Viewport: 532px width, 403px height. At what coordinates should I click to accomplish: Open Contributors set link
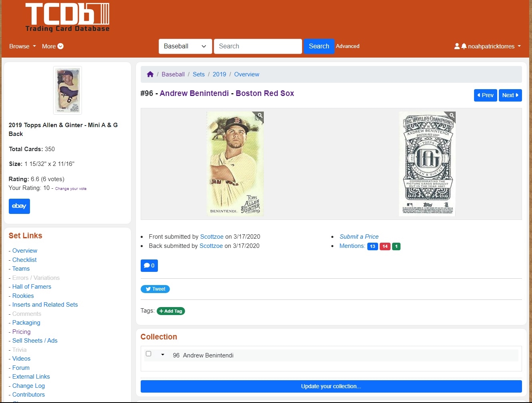click(x=28, y=395)
